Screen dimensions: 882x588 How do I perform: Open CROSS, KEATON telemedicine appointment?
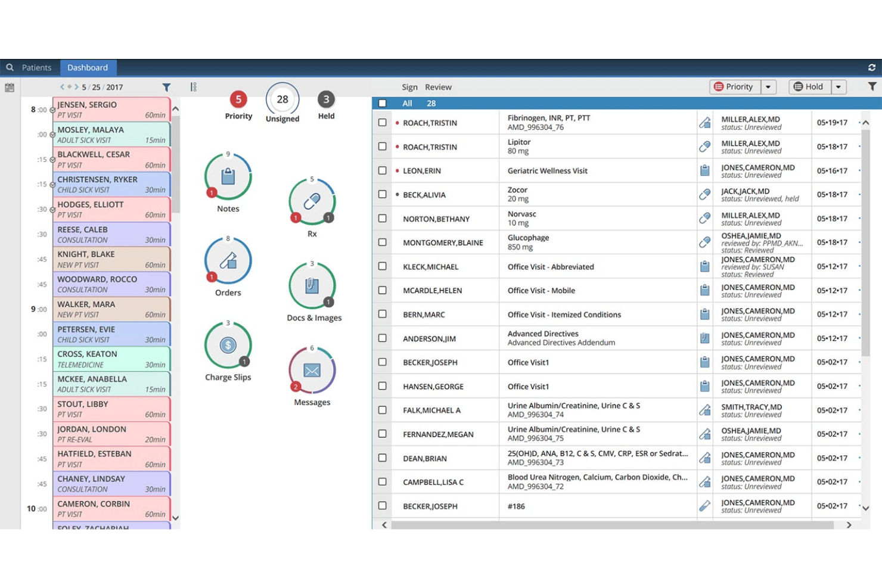tap(111, 359)
